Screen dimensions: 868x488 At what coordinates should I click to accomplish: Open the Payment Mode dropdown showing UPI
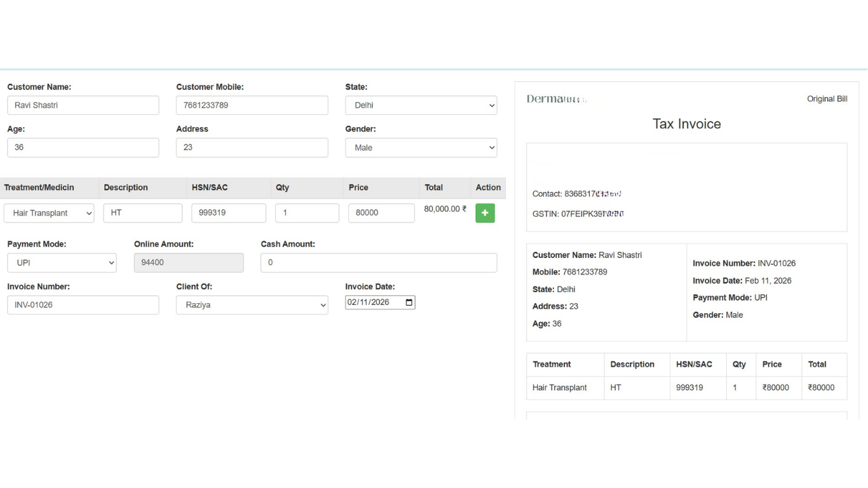click(62, 262)
